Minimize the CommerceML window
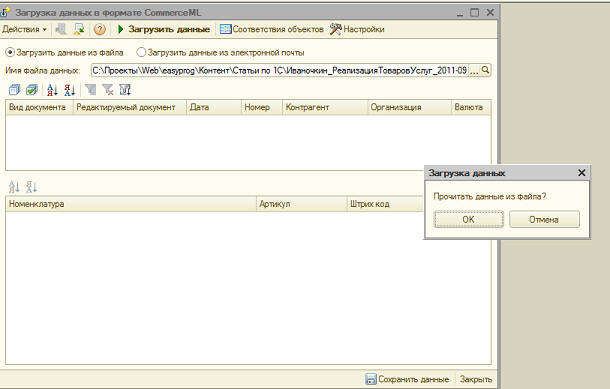Screen dimensions: 610x389 coord(460,13)
